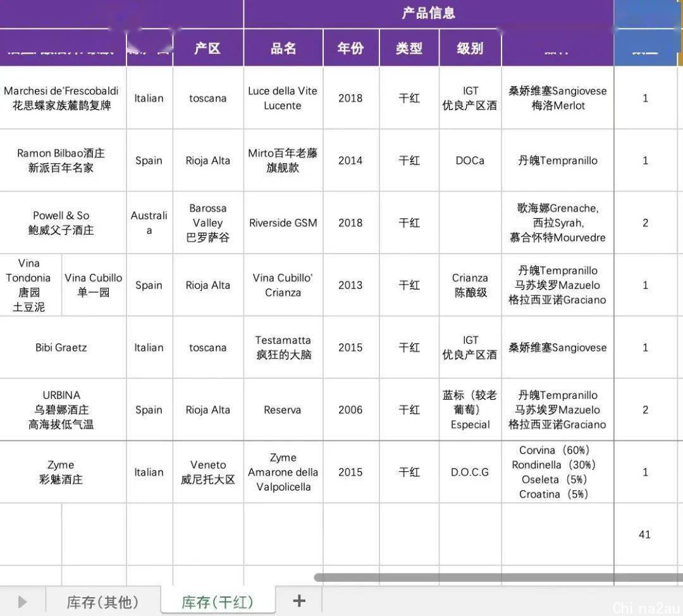
Task: Select the 2018 cell in Riverside GSM row
Action: (x=350, y=223)
